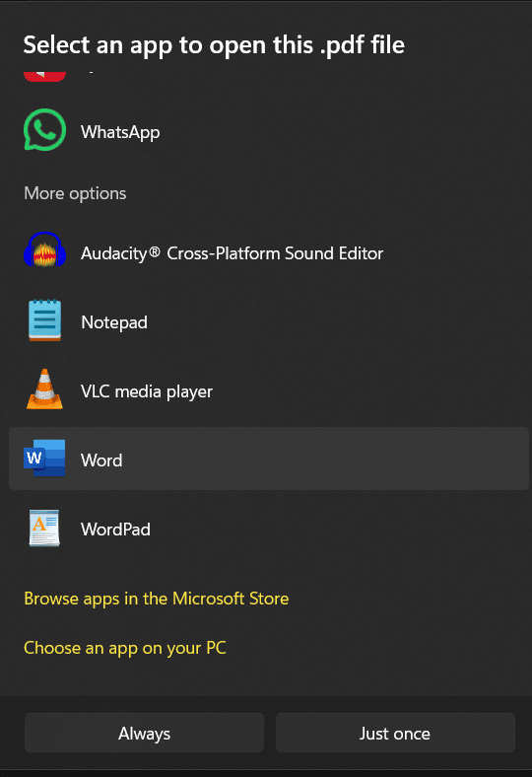This screenshot has width=532, height=777.
Task: Click the More options section label
Action: point(75,193)
